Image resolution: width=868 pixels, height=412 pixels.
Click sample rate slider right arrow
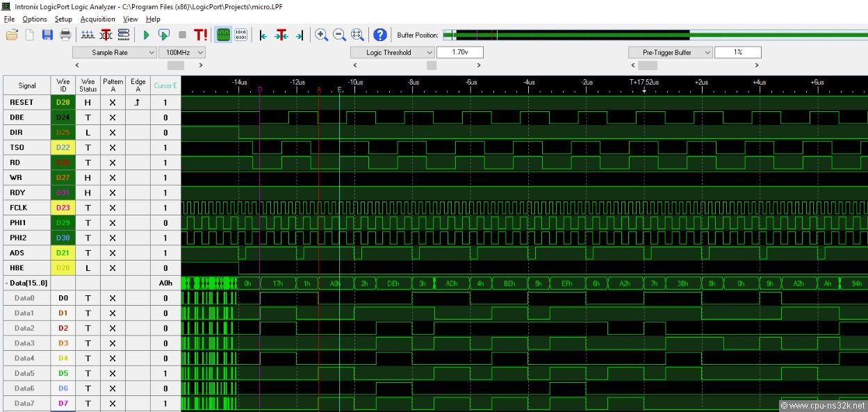pos(201,65)
